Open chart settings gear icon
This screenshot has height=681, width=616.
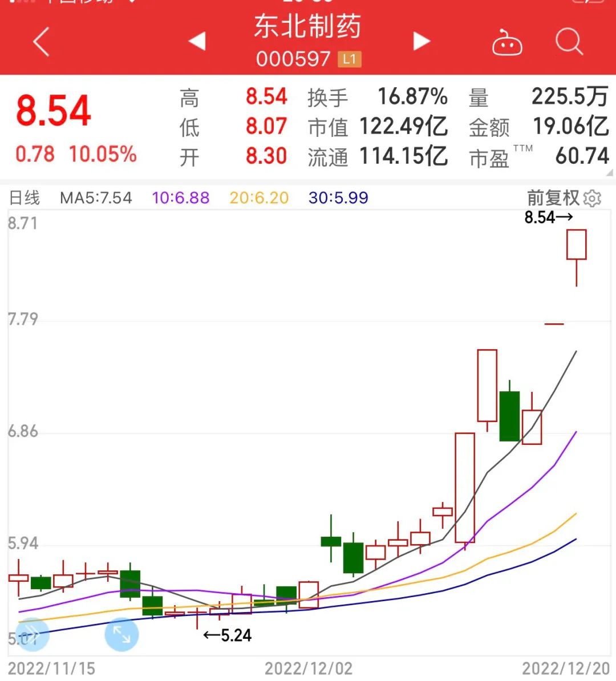pyautogui.click(x=592, y=198)
